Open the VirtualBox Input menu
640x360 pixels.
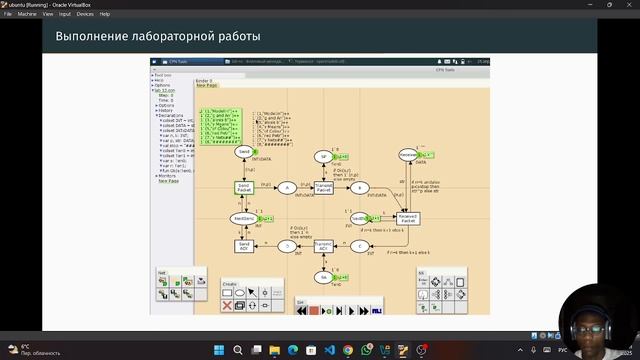click(64, 14)
